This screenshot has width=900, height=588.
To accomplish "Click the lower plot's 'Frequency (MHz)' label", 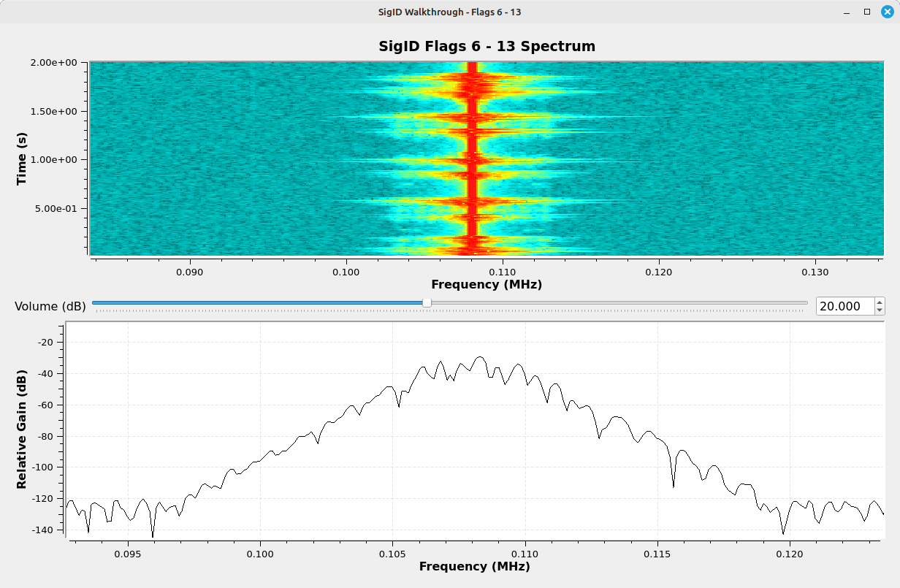I will coord(474,566).
